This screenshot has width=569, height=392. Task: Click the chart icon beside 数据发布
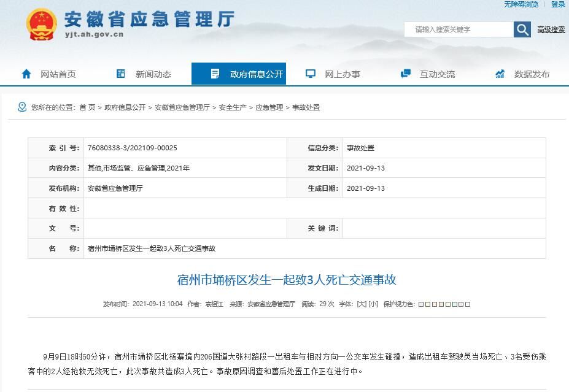tap(500, 74)
